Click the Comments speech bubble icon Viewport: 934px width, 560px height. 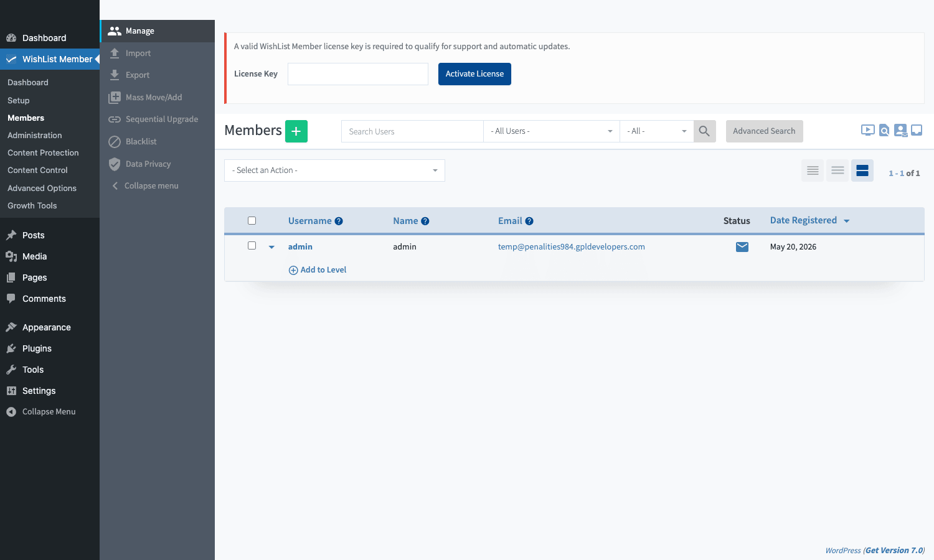(x=11, y=299)
